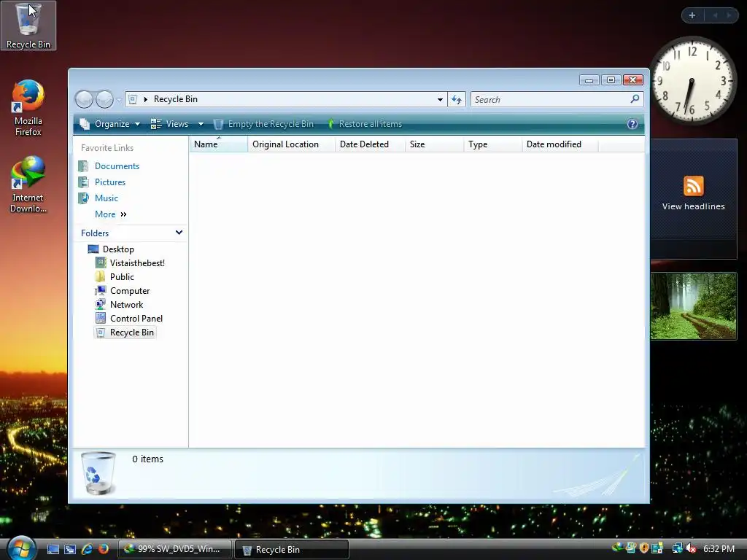The height and width of the screenshot is (560, 747).
Task: Sort by Original Location column header
Action: point(292,144)
